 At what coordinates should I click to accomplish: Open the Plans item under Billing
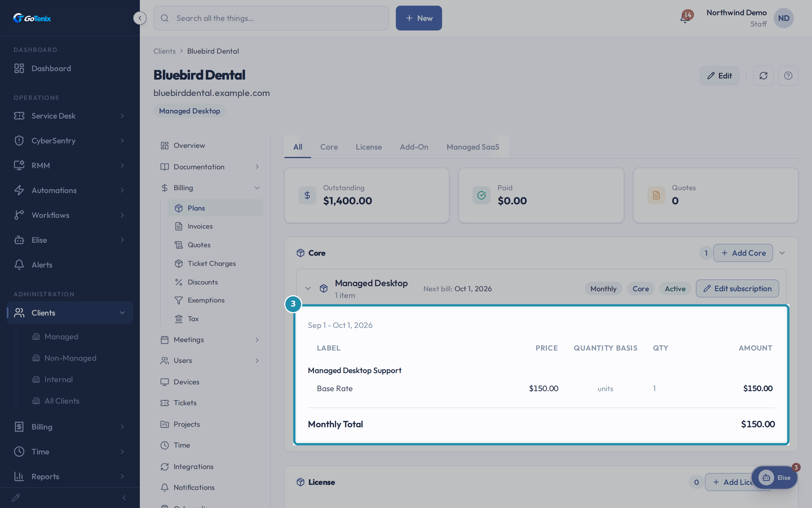(x=215, y=208)
